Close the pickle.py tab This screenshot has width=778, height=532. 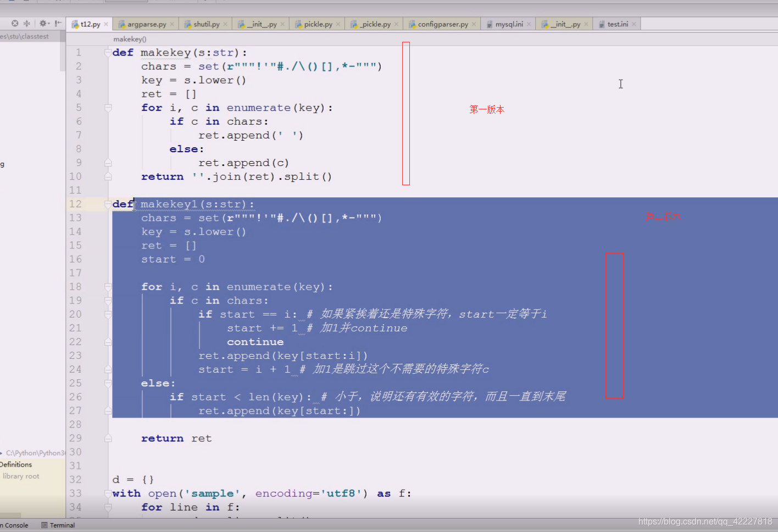click(x=338, y=24)
